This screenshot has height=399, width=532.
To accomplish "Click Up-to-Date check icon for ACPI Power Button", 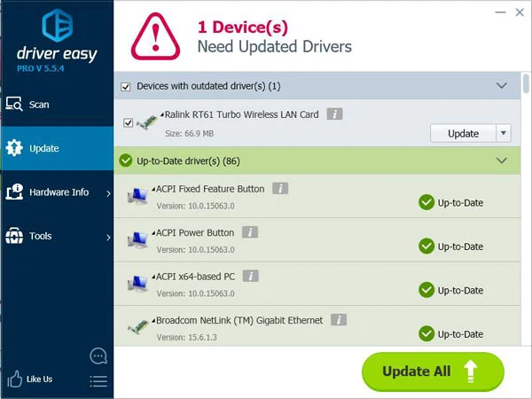I will [x=426, y=246].
